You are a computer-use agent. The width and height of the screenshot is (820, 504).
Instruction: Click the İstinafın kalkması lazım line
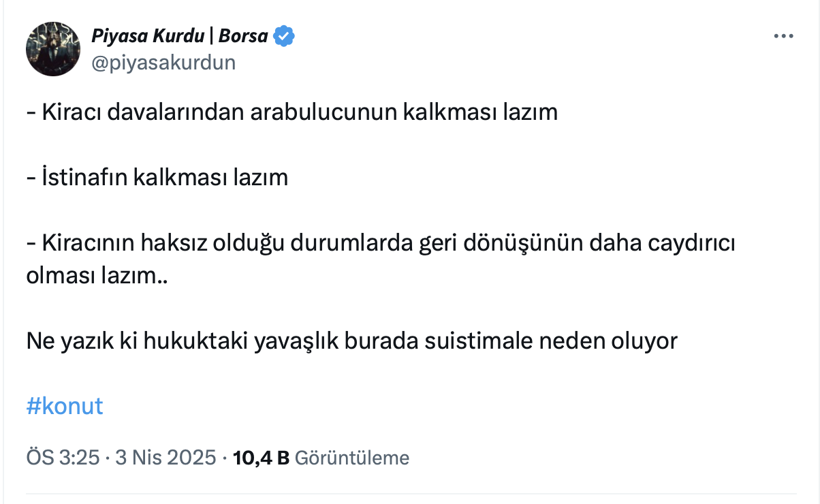pyautogui.click(x=157, y=178)
